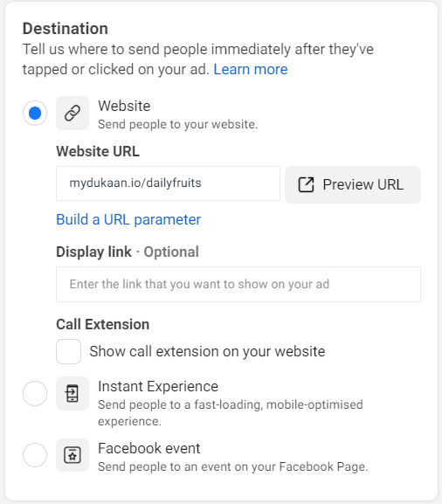Select the Website radio button
This screenshot has width=442, height=504.
(x=35, y=114)
